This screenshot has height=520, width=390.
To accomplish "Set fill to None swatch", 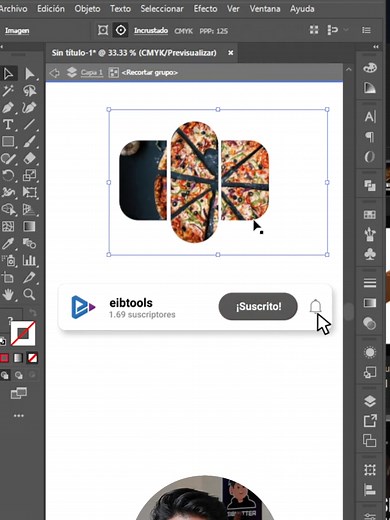I will (32, 358).
